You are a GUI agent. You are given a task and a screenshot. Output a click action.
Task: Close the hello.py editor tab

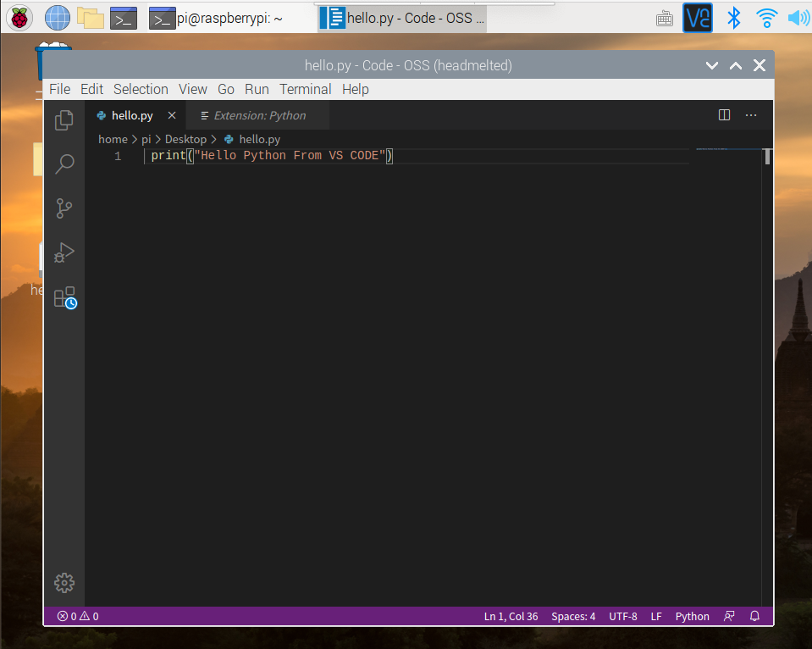coord(172,115)
